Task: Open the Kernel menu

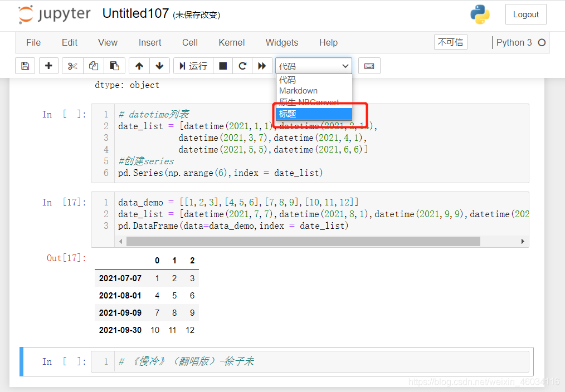Action: coord(232,42)
